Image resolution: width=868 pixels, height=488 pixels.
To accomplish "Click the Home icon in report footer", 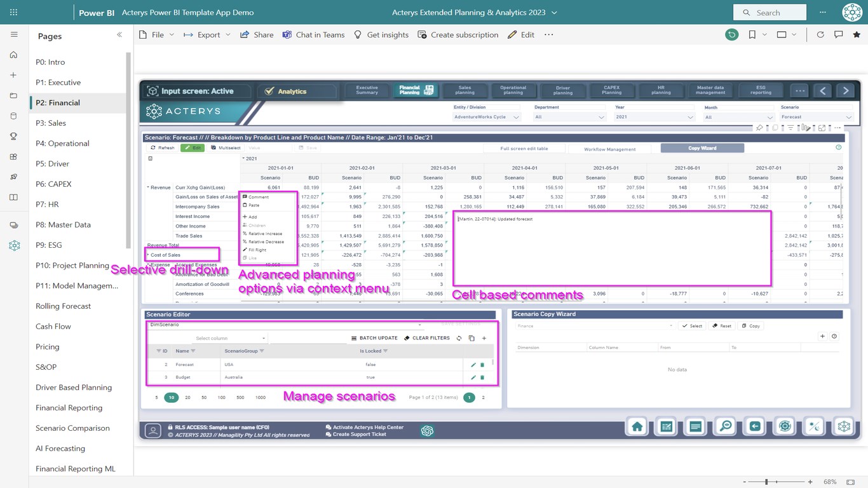I will click(637, 426).
